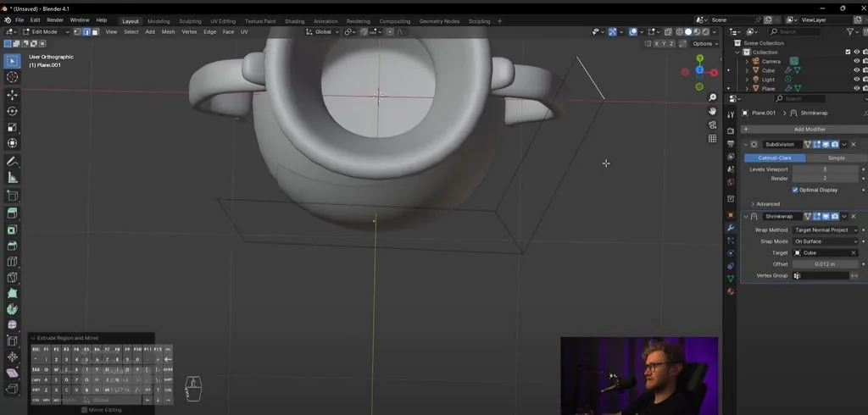This screenshot has height=415, width=868.
Task: Collapse the Subdivision modifier panel
Action: (x=746, y=145)
